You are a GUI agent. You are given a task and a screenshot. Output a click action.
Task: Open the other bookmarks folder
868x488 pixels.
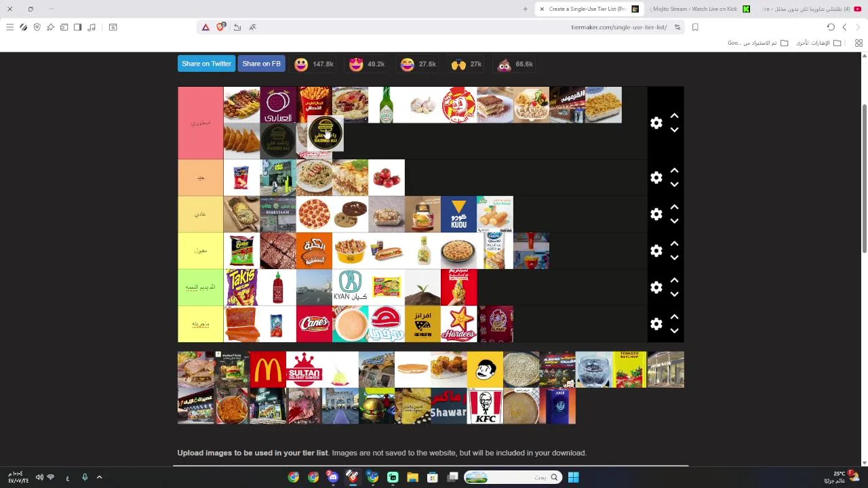pyautogui.click(x=818, y=43)
